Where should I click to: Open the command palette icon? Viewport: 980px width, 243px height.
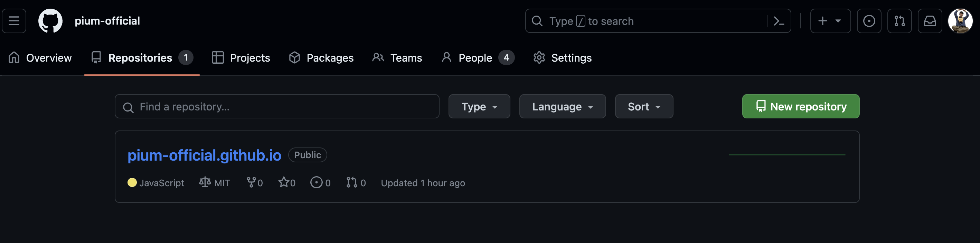click(x=779, y=21)
